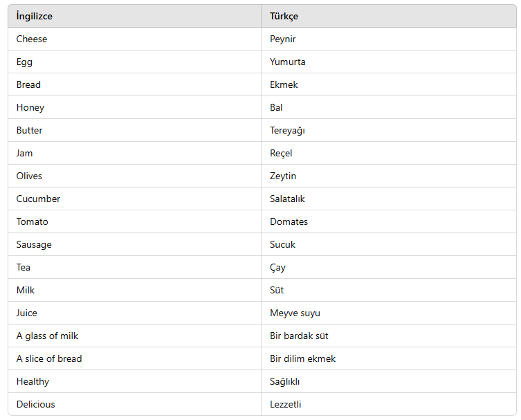Select the Jam row text
The image size is (521, 420).
(x=24, y=153)
